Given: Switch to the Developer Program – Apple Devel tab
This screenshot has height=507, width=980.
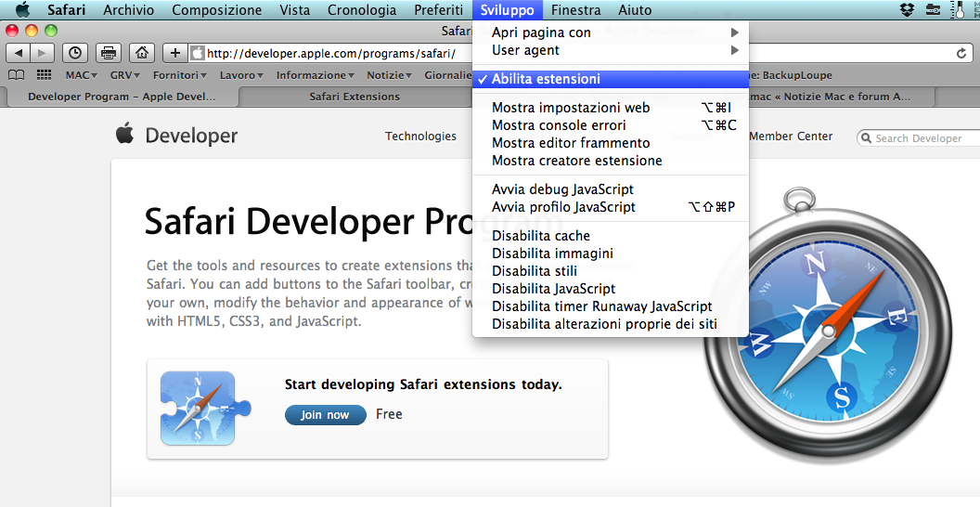Looking at the screenshot, I should 122,97.
